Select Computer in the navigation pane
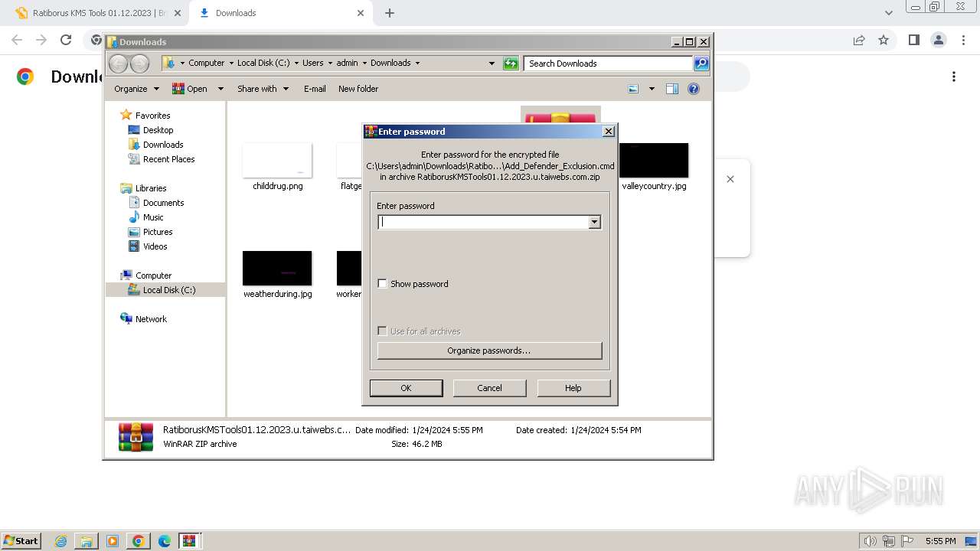The image size is (980, 551). 153,275
